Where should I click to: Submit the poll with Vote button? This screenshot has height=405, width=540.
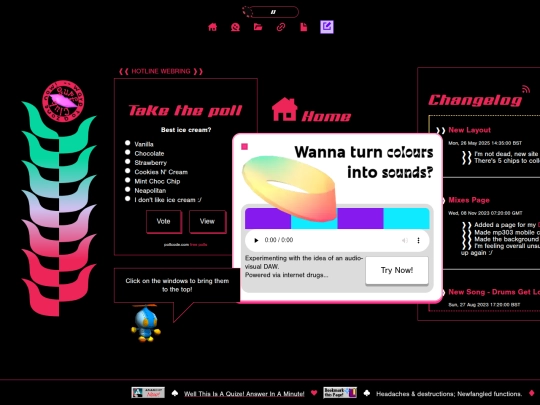[x=164, y=221]
